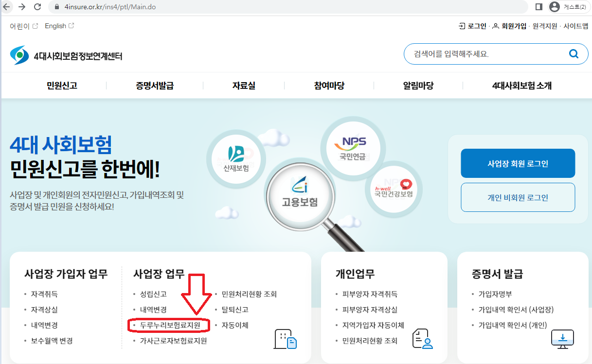Open 자격취득 under 사업장 가입자 업무
Screen dimensions: 592x364
(44, 294)
